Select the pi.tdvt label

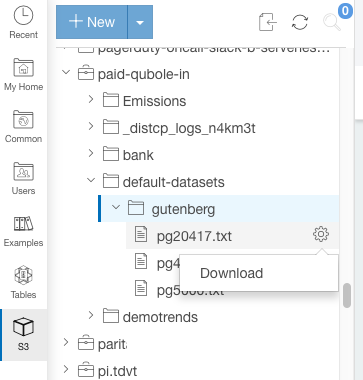pyautogui.click(x=117, y=371)
